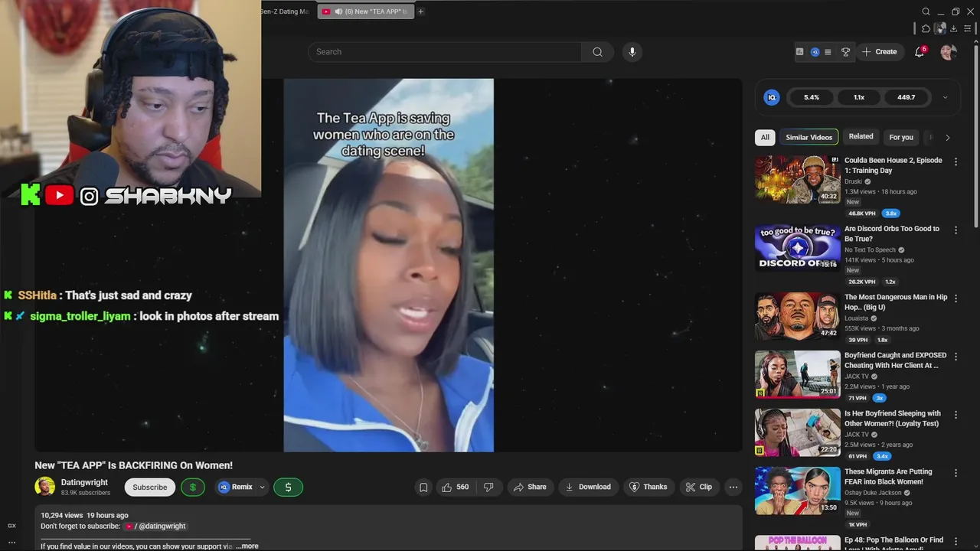Like the video with 560 likes
The width and height of the screenshot is (980, 551).
(x=455, y=487)
